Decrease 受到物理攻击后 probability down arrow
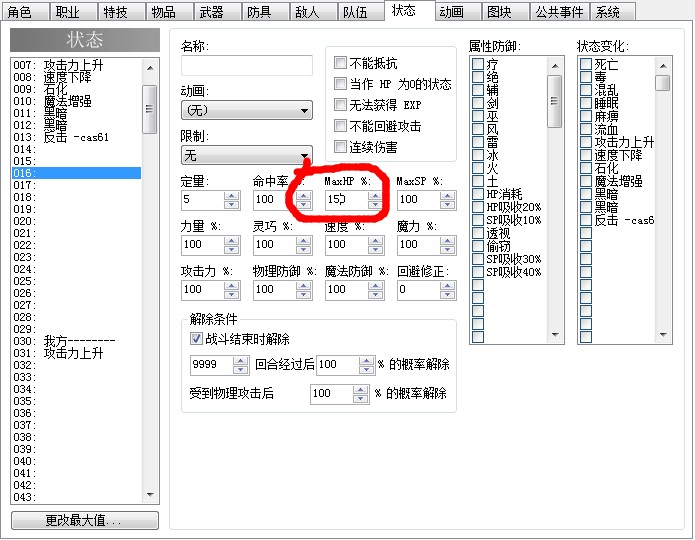The image size is (695, 540). click(360, 398)
